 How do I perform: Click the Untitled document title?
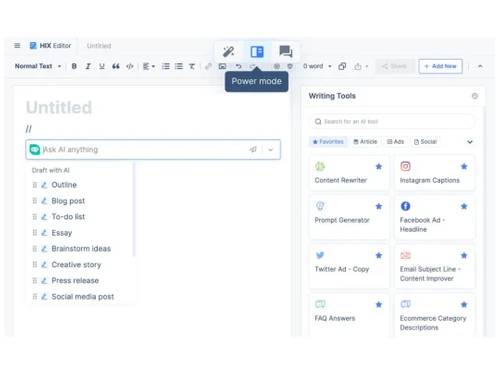coord(59,107)
